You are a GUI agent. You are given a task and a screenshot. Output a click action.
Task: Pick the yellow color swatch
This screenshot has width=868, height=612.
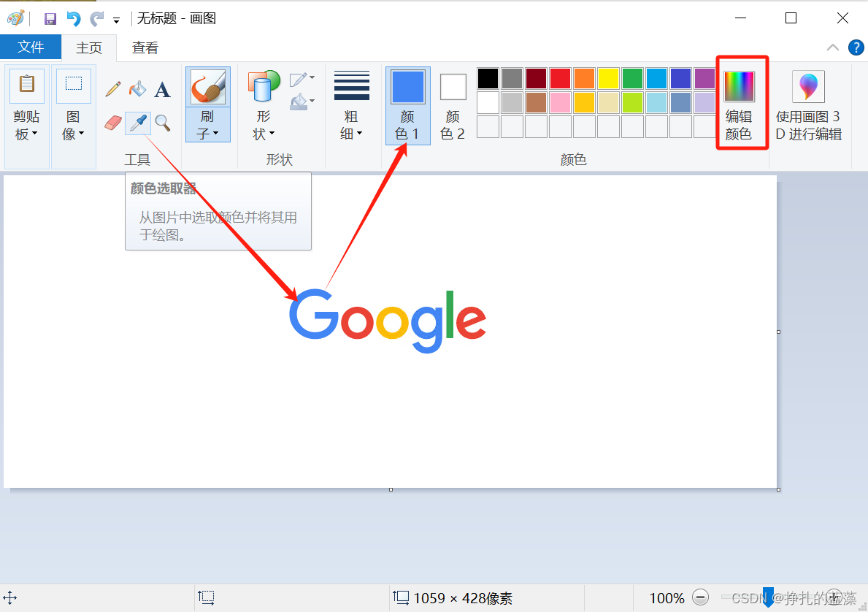click(608, 79)
